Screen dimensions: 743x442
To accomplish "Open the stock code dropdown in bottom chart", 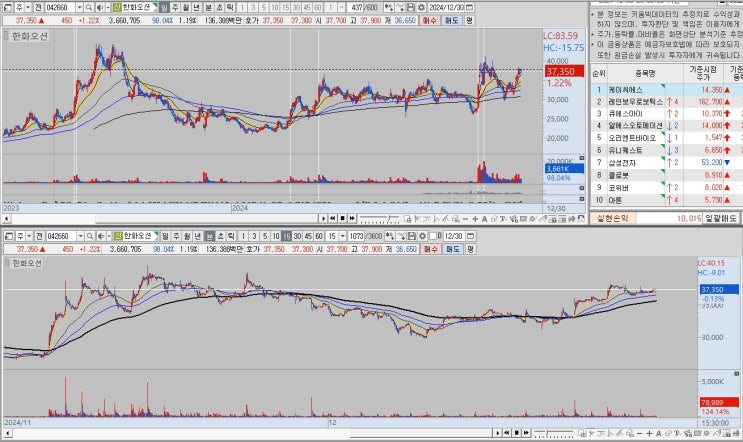I will [x=81, y=235].
